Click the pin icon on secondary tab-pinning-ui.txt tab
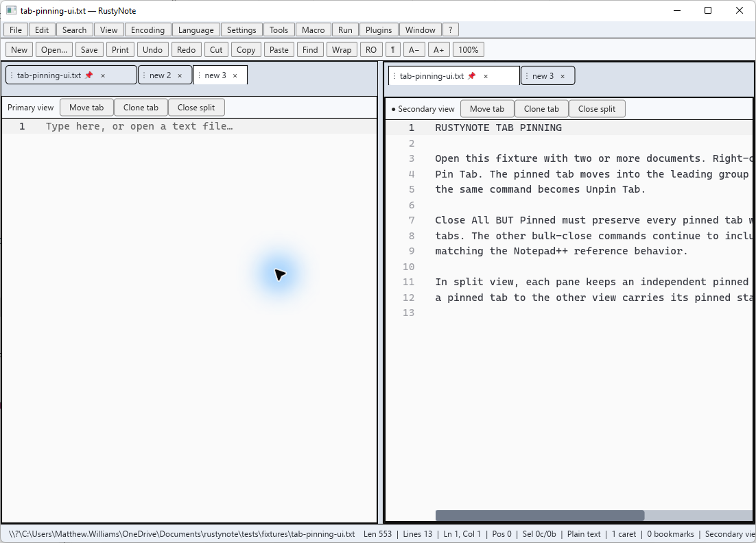Screen dimensions: 756x543 pyautogui.click(x=471, y=76)
